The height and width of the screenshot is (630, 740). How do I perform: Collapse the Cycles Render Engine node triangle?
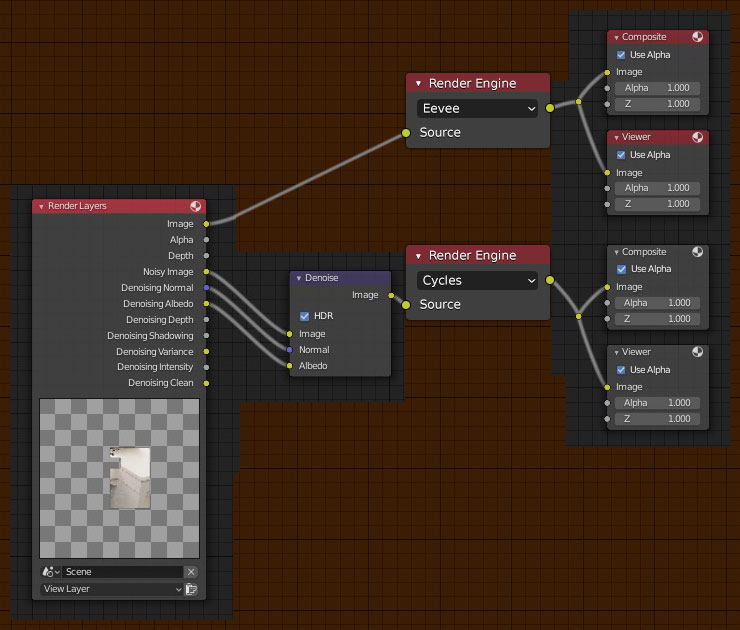tap(418, 256)
